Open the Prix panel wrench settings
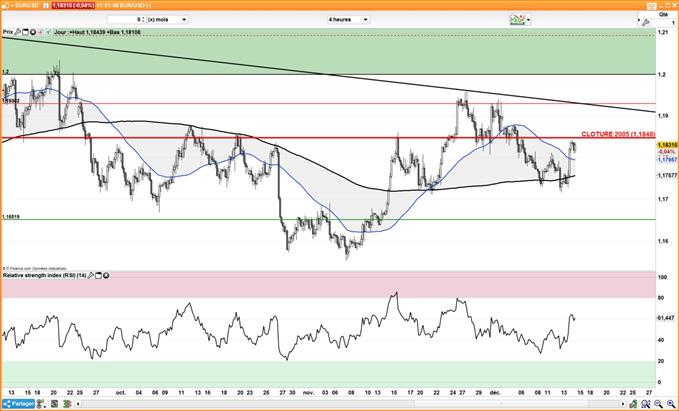 [17, 32]
